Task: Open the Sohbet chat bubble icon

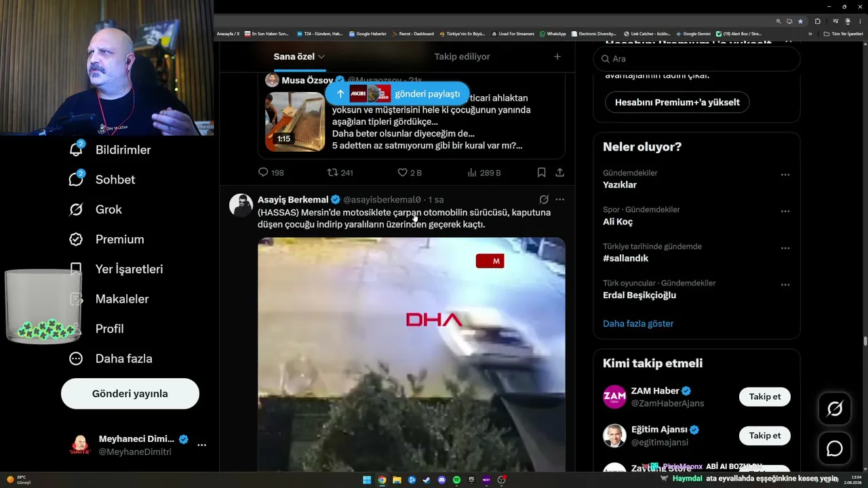Action: (77, 179)
